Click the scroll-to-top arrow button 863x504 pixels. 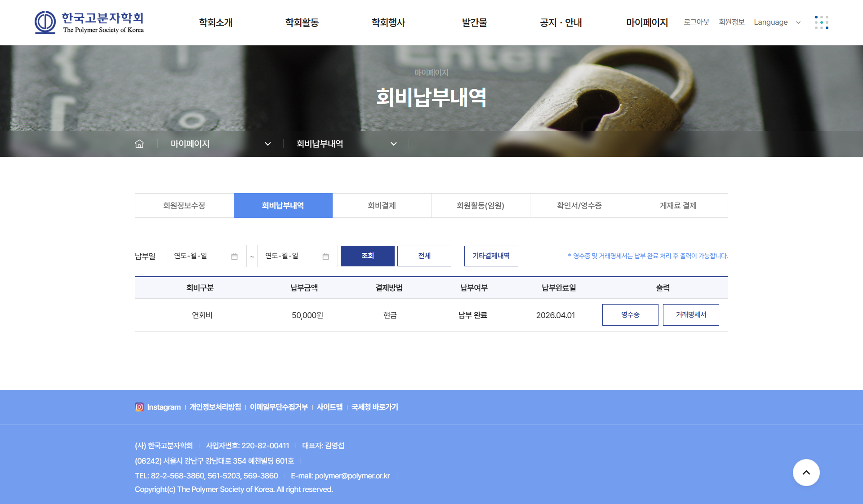pos(806,473)
